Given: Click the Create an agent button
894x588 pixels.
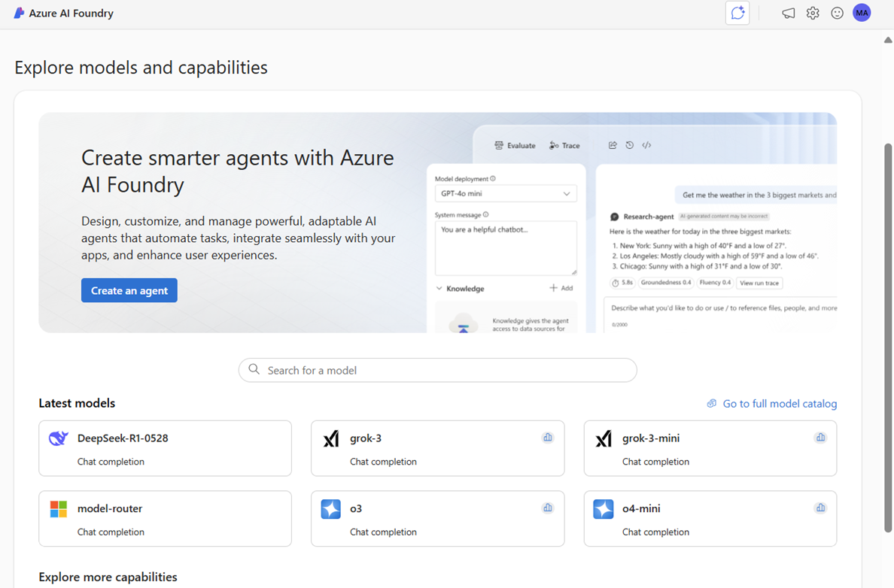Looking at the screenshot, I should pyautogui.click(x=129, y=290).
